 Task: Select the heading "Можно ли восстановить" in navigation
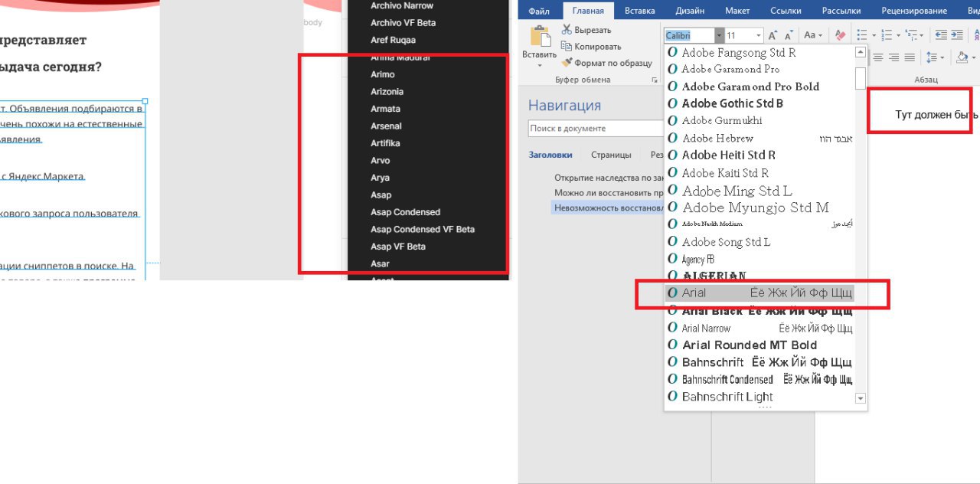(x=609, y=192)
